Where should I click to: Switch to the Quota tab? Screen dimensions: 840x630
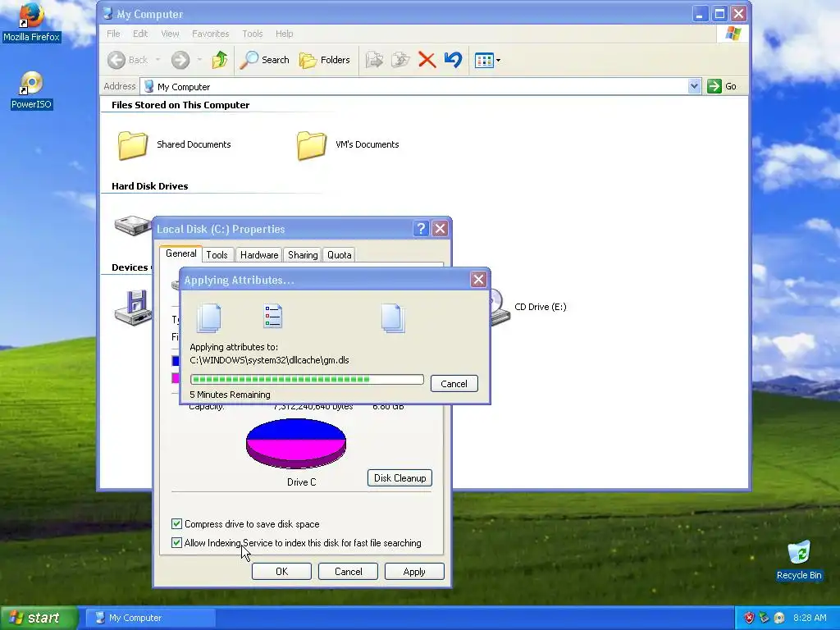click(339, 255)
